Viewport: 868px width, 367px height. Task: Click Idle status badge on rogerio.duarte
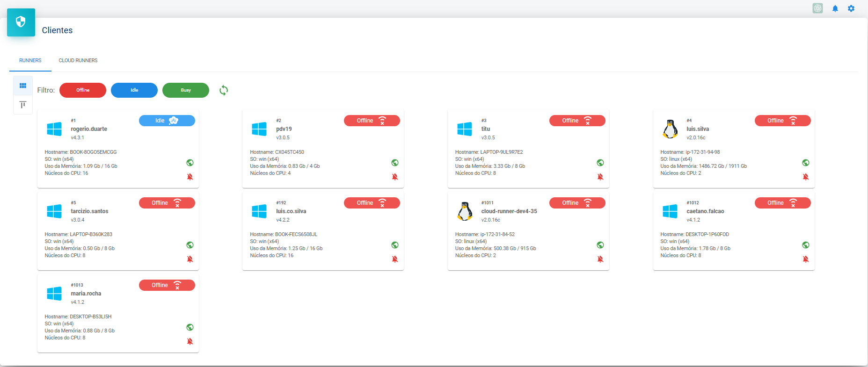tap(167, 121)
